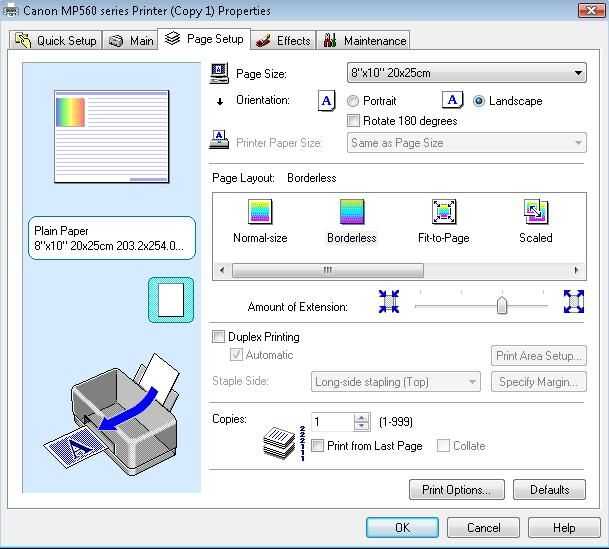Click the page layout scroll left arrow
609x549 pixels.
coord(222,270)
